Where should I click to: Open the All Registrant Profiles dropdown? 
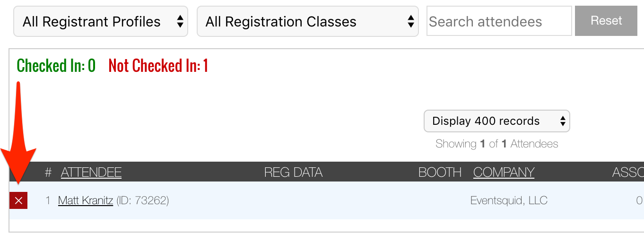coord(101,21)
